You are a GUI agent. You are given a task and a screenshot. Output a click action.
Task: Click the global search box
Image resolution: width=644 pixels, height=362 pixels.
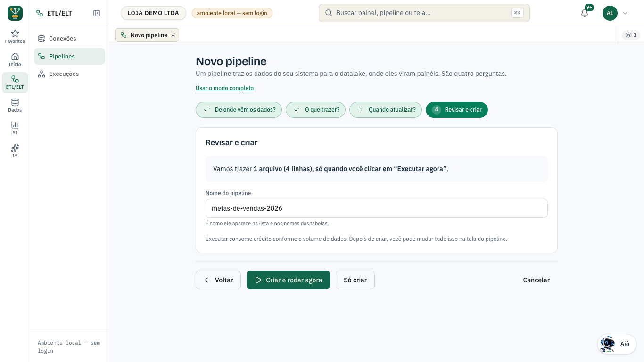tap(424, 13)
